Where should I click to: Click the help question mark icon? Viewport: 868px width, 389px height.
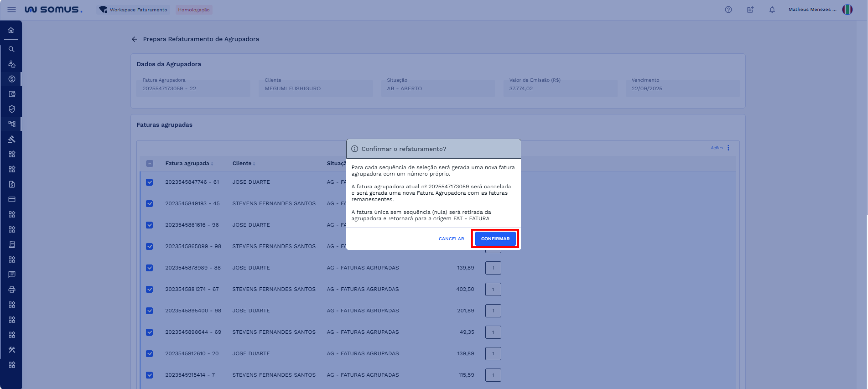tap(728, 10)
